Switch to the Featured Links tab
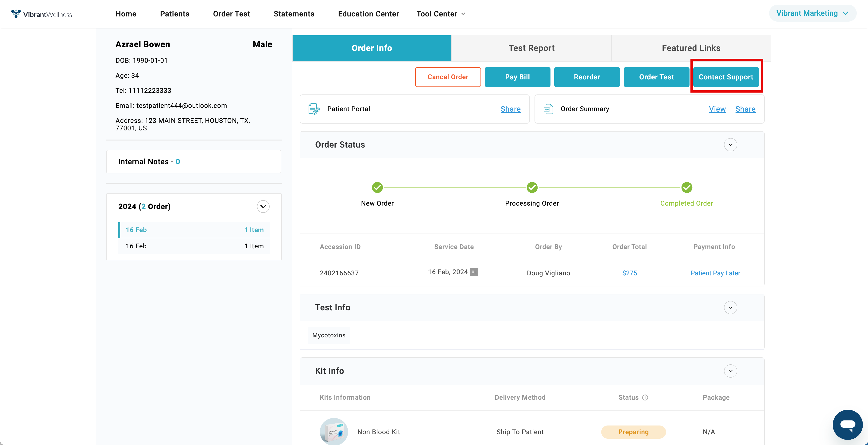 pos(691,48)
